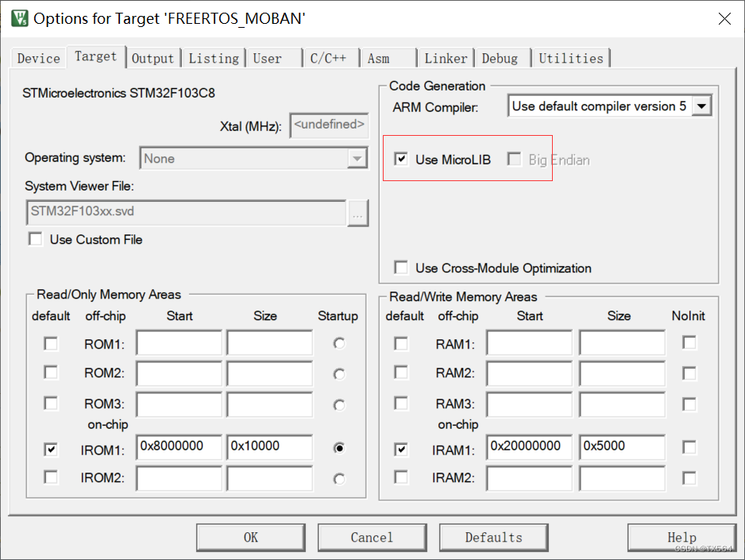The height and width of the screenshot is (560, 745).
Task: Click the IROM1 Size field showing 0x10000
Action: click(269, 447)
